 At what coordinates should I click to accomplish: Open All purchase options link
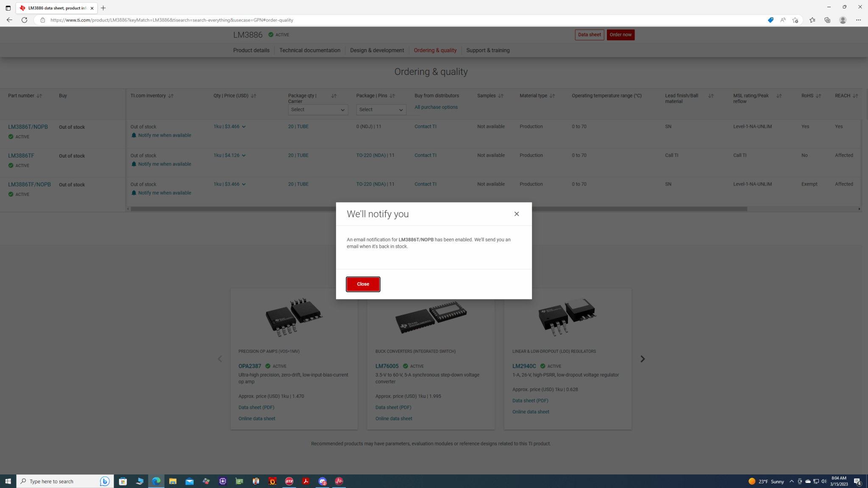pos(436,107)
